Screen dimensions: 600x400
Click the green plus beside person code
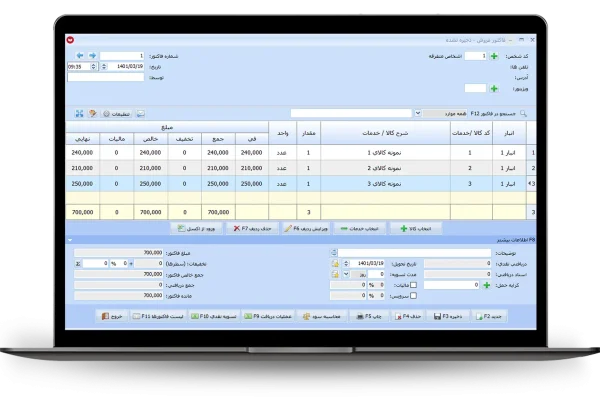point(494,56)
